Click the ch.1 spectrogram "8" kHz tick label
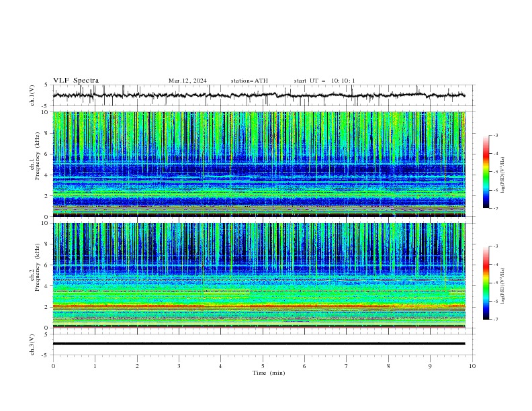This screenshot has width=532, height=411. (48, 133)
